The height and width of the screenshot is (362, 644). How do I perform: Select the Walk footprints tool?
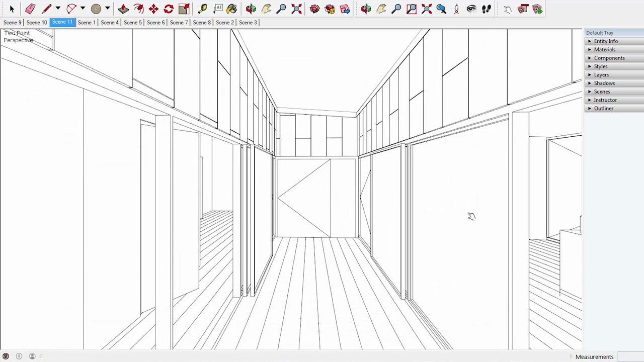(487, 9)
